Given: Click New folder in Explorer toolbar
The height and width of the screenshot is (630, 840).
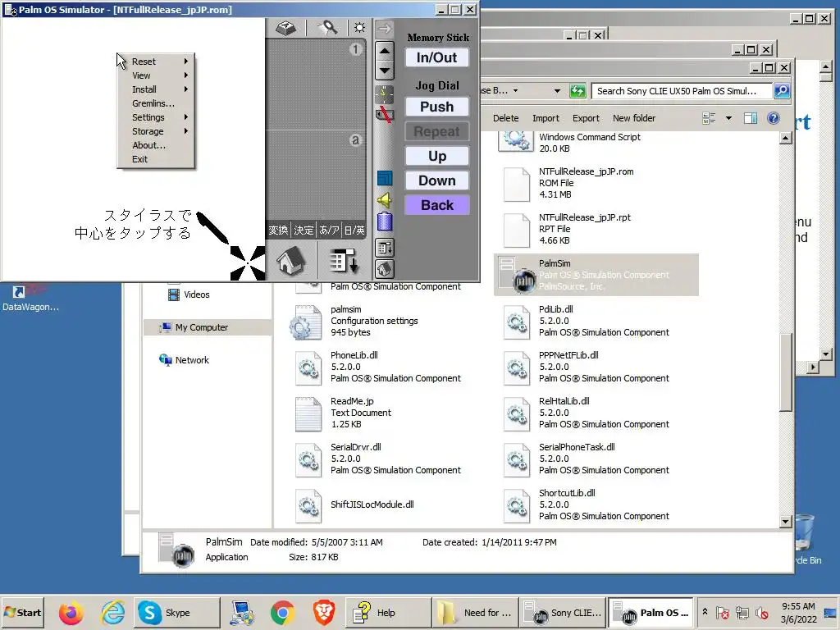Looking at the screenshot, I should tap(634, 118).
